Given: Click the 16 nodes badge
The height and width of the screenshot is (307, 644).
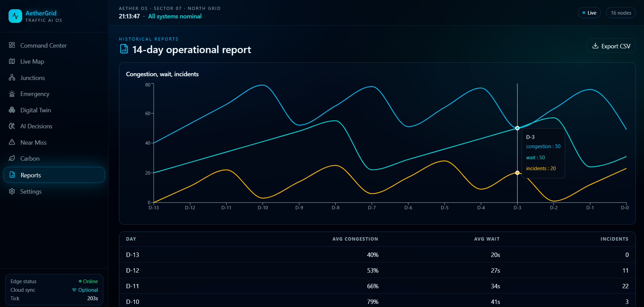Looking at the screenshot, I should point(621,13).
